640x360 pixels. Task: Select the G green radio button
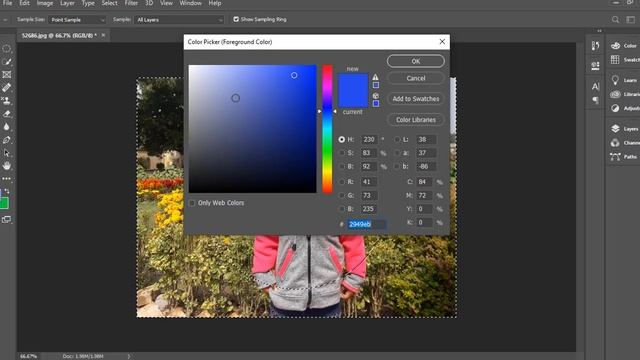coord(342,196)
